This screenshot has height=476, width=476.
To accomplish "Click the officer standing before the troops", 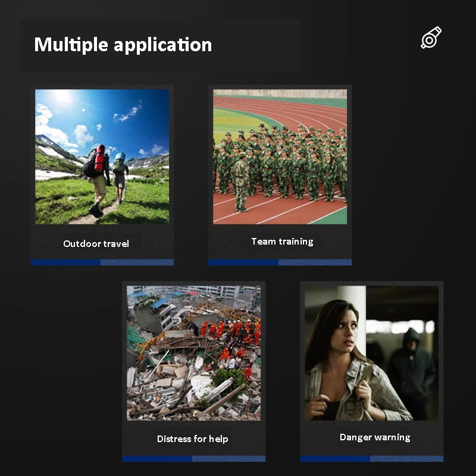I will click(x=241, y=181).
